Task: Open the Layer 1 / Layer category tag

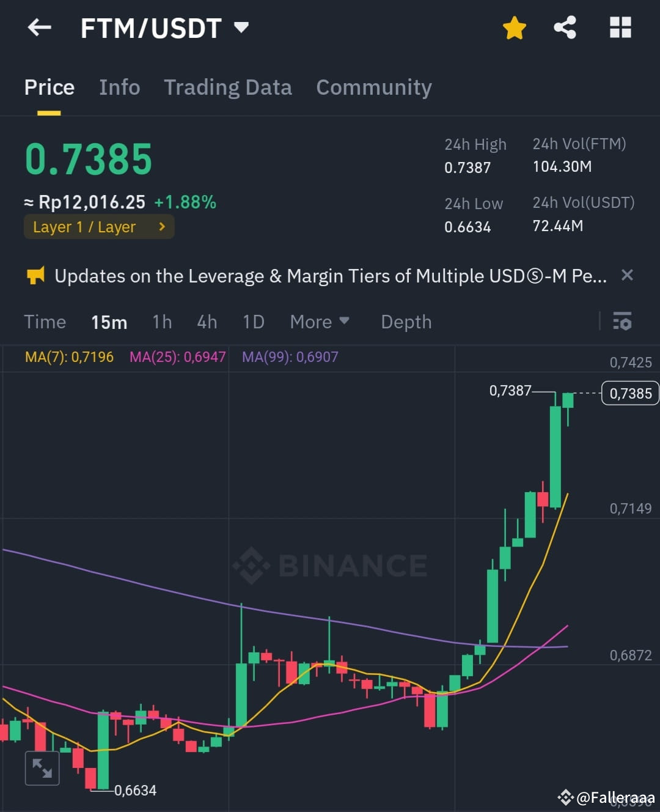Action: (99, 227)
